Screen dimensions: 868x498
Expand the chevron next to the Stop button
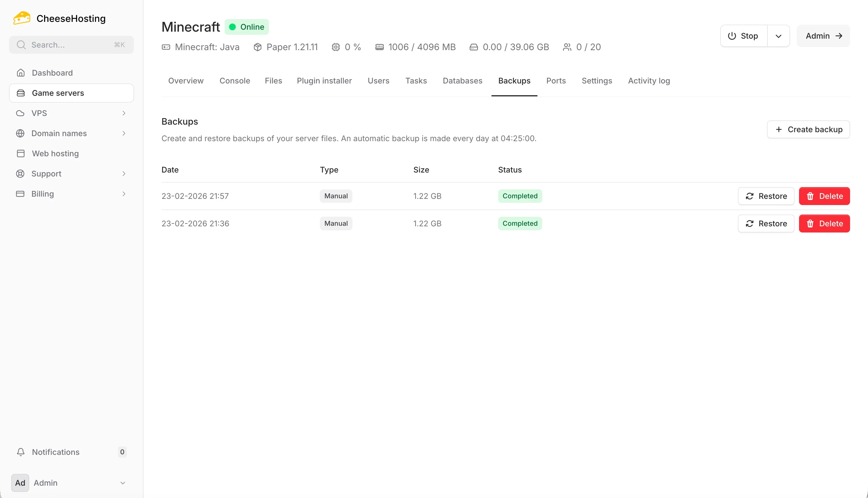[x=778, y=36]
